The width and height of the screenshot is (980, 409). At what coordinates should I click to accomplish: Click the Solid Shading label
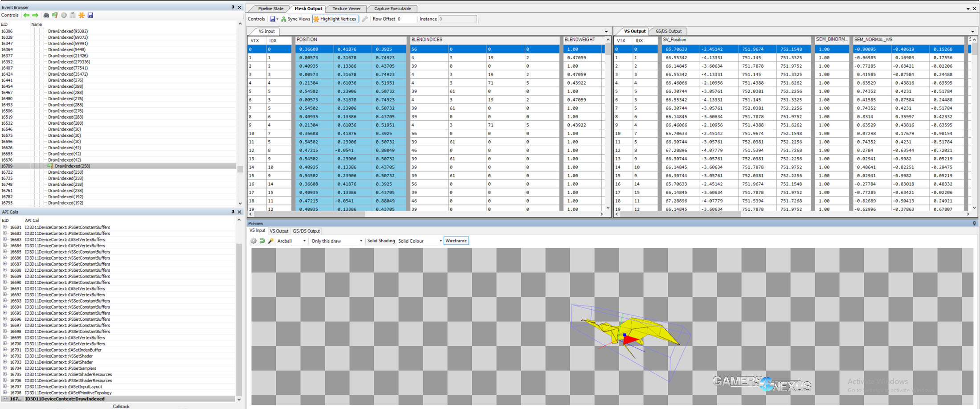tap(381, 241)
